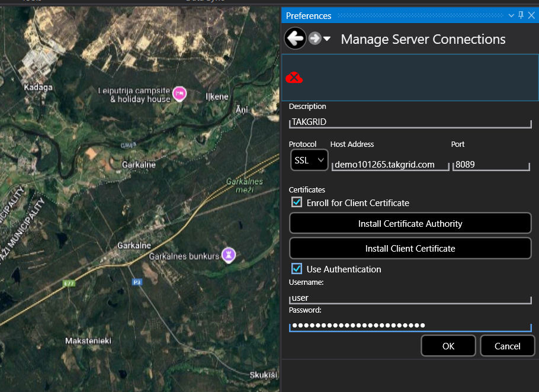This screenshot has width=539, height=392.
Task: Select the red disconnected cloud server entry
Action: coord(410,78)
